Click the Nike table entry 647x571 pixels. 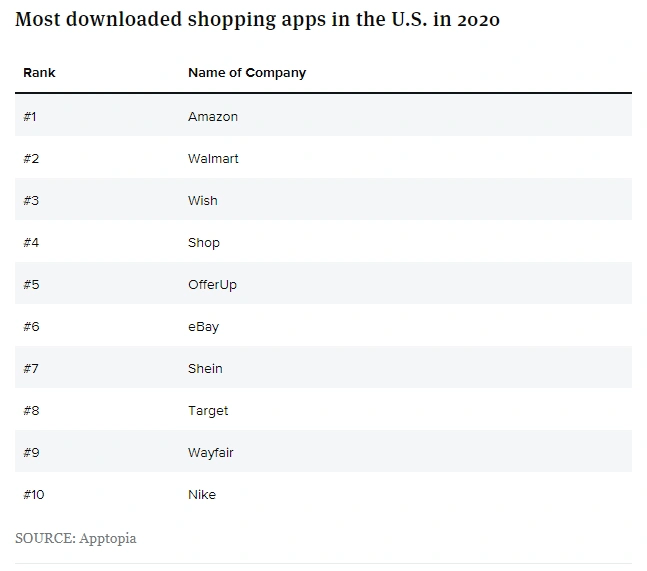[202, 495]
